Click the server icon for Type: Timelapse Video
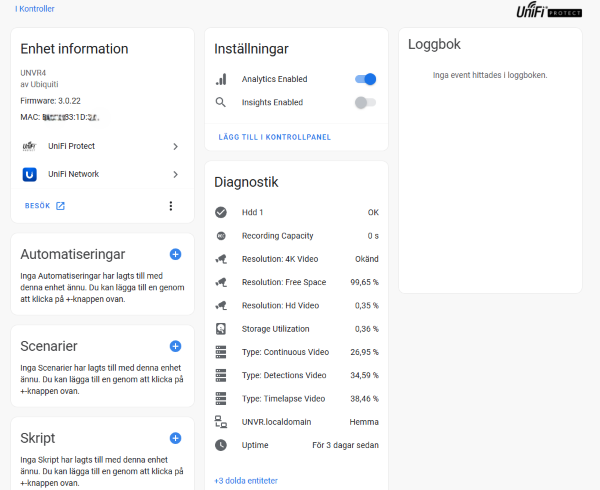Viewport: 600px width, 490px height. point(221,399)
